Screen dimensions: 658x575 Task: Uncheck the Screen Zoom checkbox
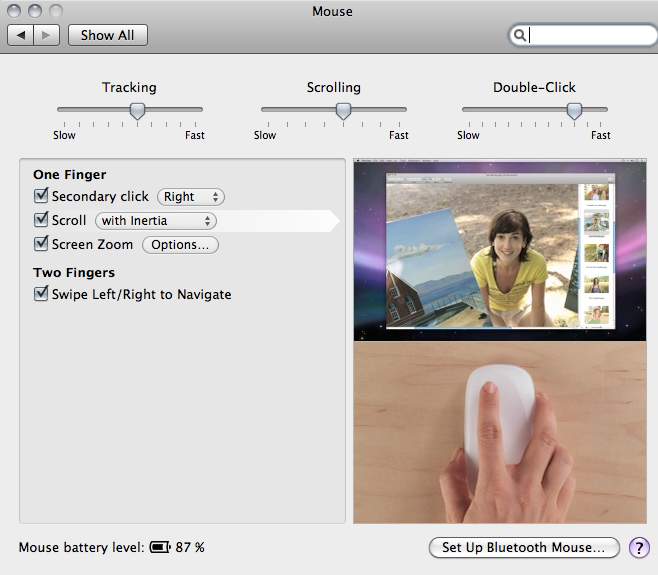click(41, 244)
